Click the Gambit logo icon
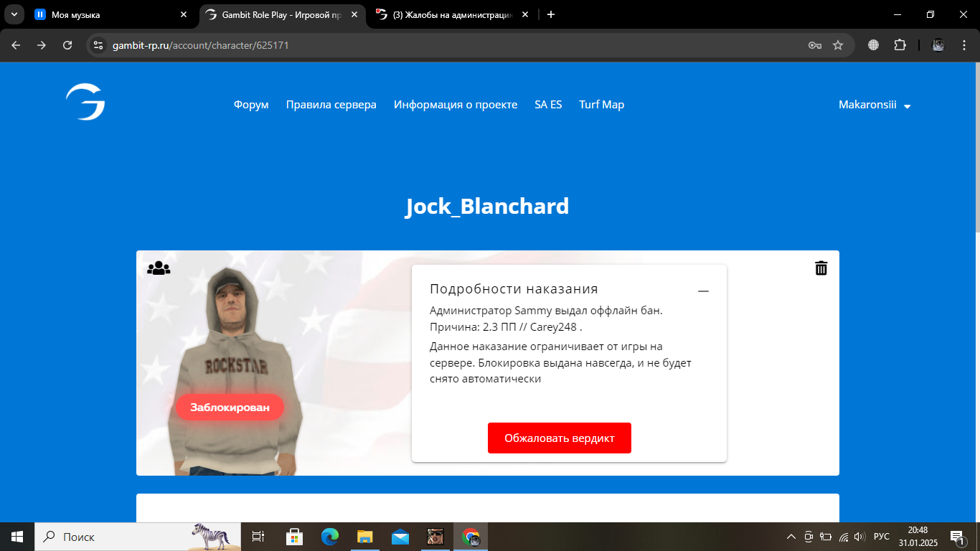Screen dimensions: 980x551 [x=85, y=102]
